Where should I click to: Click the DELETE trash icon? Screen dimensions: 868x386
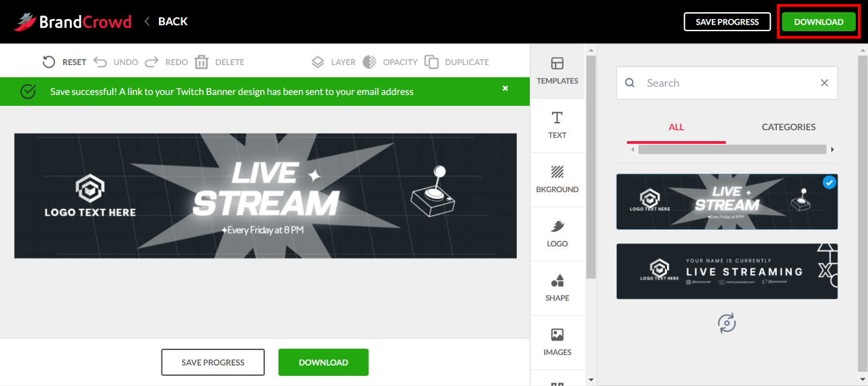tap(202, 62)
